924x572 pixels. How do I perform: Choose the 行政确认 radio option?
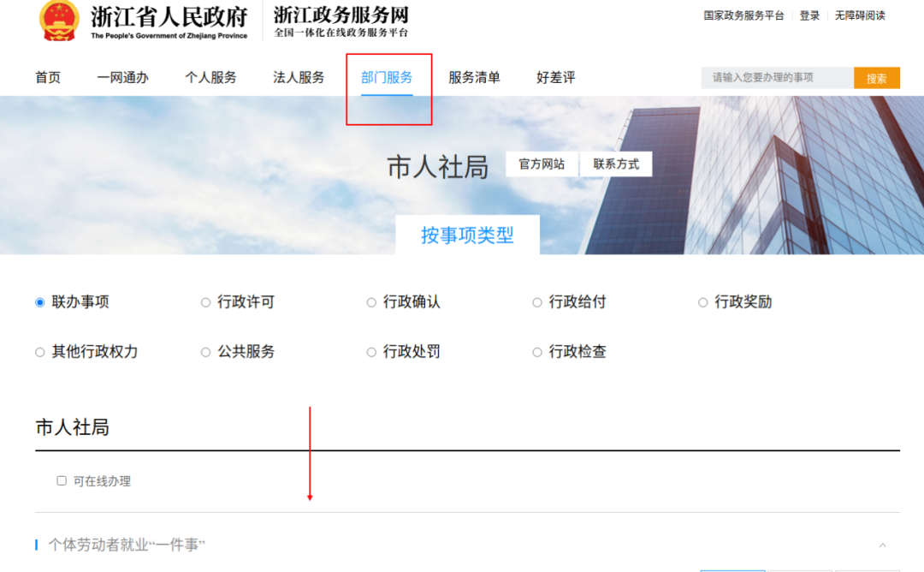371,302
